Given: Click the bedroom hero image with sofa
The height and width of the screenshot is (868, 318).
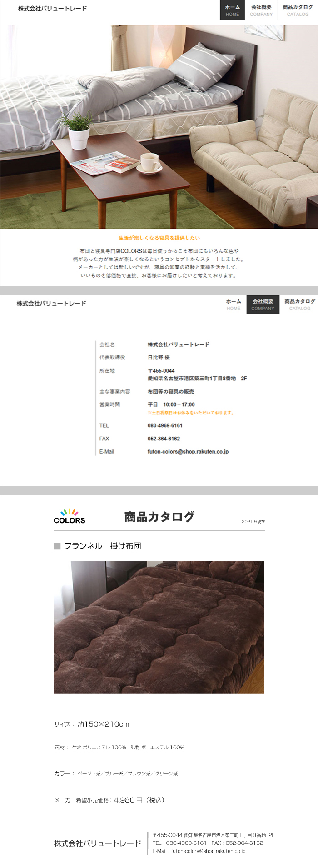Looking at the screenshot, I should [x=159, y=127].
